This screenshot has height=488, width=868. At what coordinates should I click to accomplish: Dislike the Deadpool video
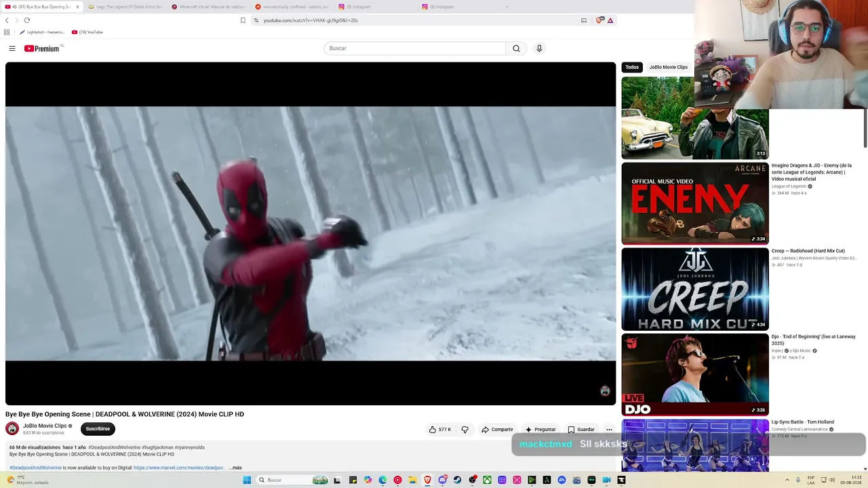pyautogui.click(x=465, y=429)
